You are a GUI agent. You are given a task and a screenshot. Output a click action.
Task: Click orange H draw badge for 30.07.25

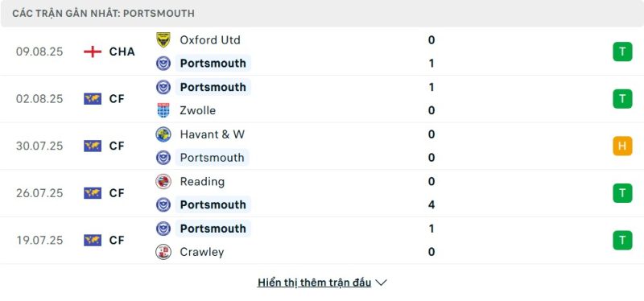pyautogui.click(x=622, y=146)
